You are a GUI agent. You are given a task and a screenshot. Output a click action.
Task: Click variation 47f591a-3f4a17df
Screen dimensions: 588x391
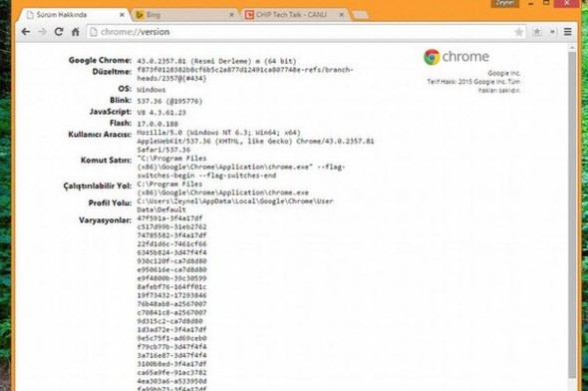pos(169,218)
